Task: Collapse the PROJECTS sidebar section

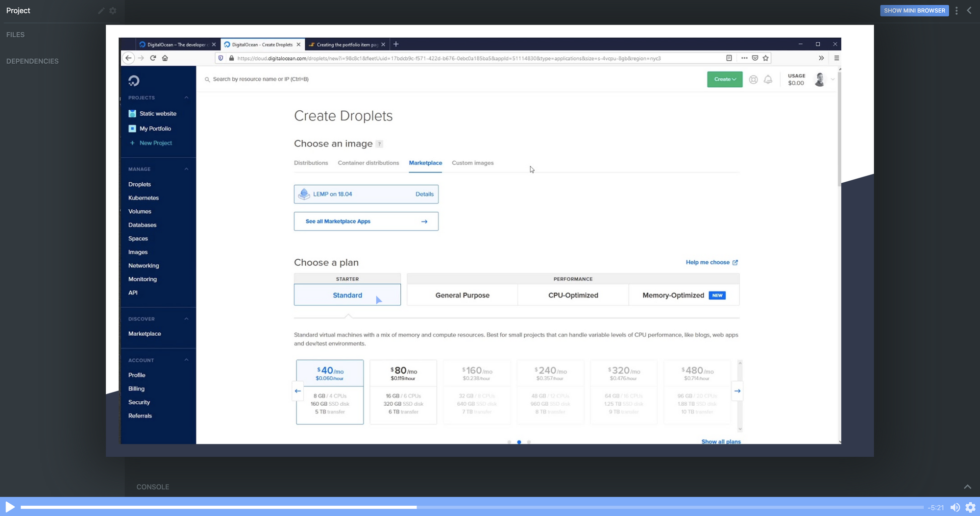Action: click(x=186, y=98)
